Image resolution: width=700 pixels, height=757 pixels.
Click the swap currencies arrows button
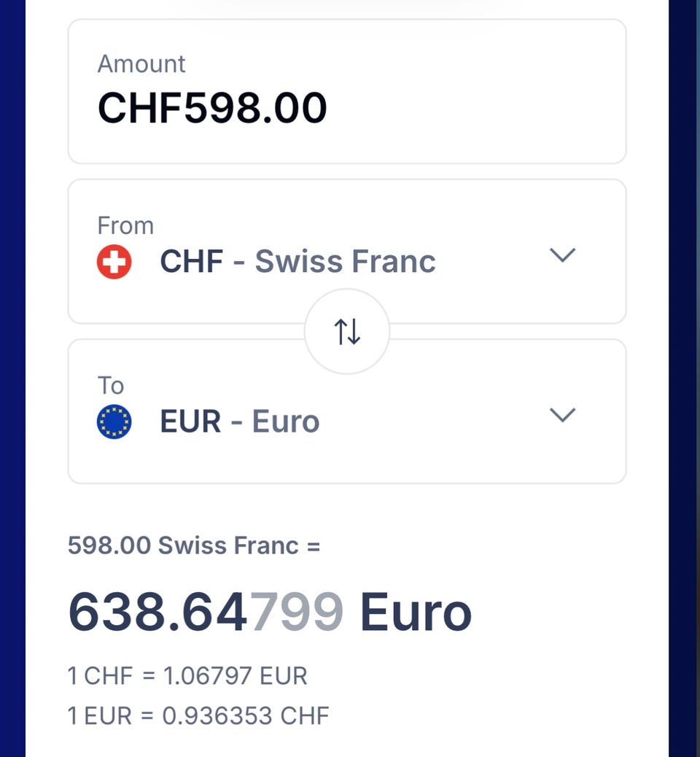tap(347, 332)
